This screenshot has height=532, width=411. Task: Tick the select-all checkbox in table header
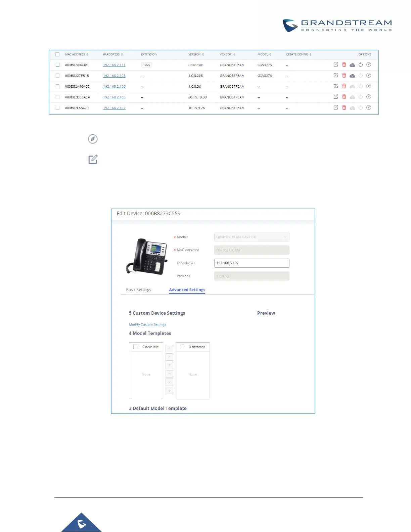coord(57,54)
